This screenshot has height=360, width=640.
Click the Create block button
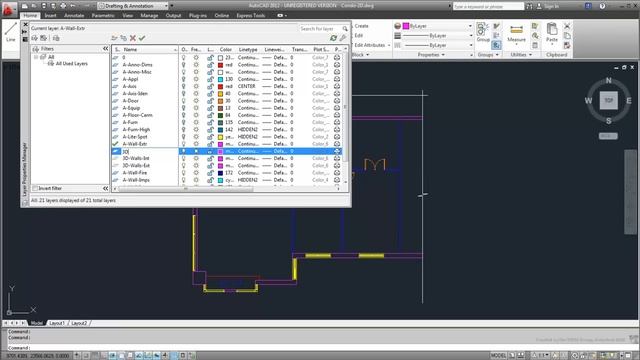point(362,26)
